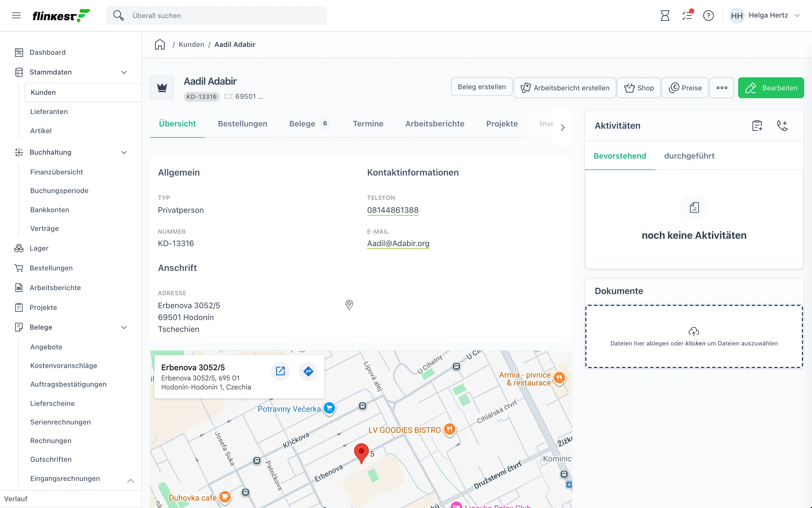Click the address map pin icon
The height and width of the screenshot is (508, 812).
349,305
